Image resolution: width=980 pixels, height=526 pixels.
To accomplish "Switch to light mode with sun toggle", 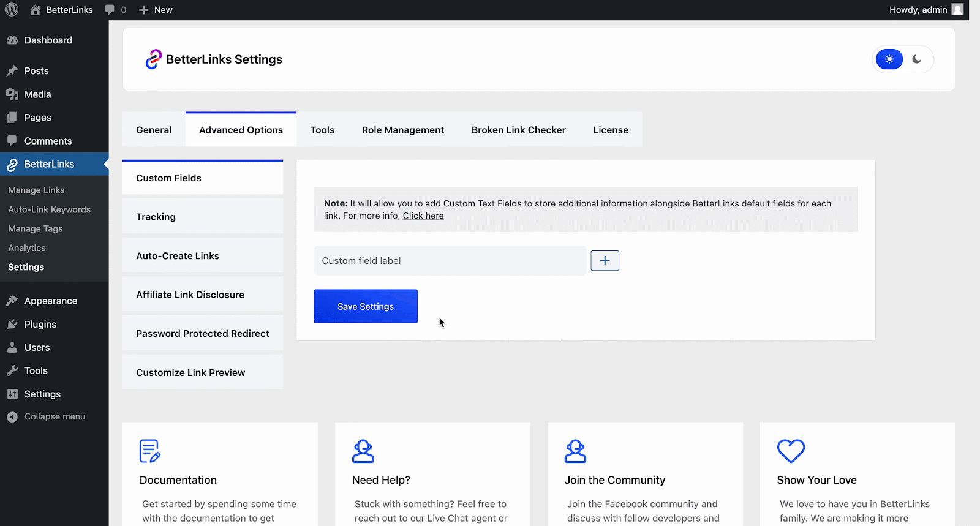I will pyautogui.click(x=889, y=59).
